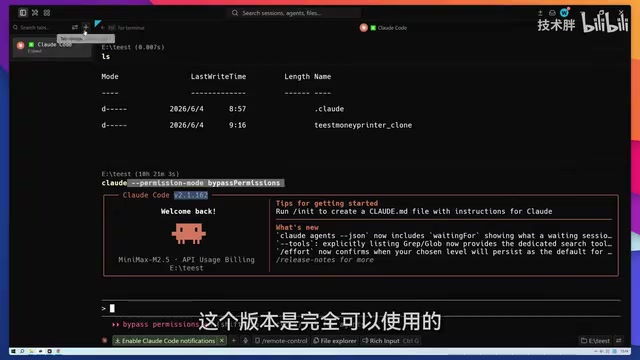Click the /release-notes for more text

tap(325, 260)
